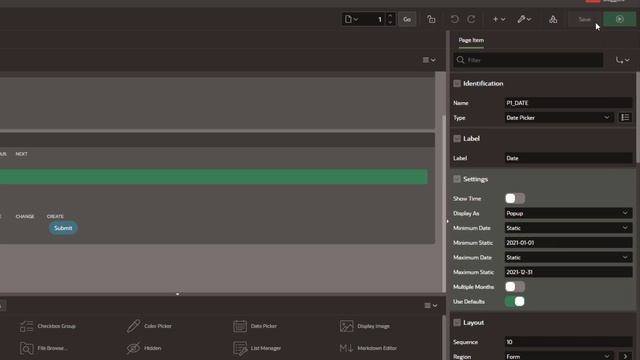
Task: Open the Create plus menu
Action: click(498, 19)
